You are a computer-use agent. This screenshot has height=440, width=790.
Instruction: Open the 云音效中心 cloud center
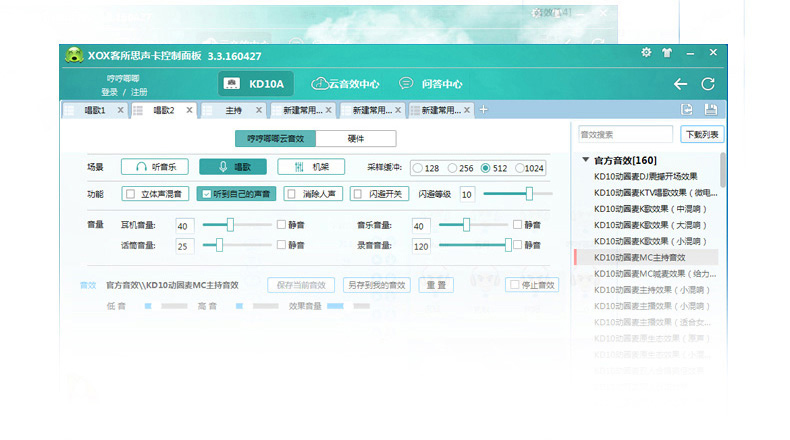tap(345, 84)
